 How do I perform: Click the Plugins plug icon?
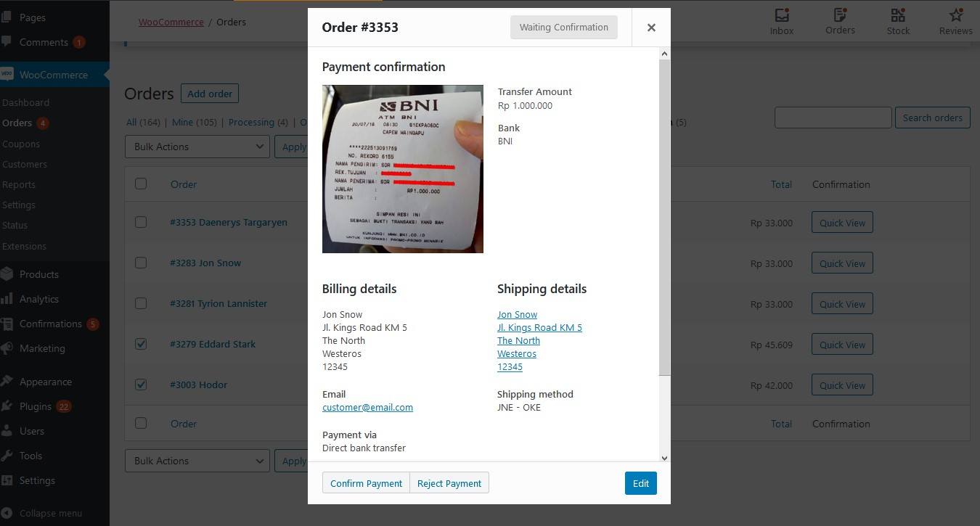[7, 406]
